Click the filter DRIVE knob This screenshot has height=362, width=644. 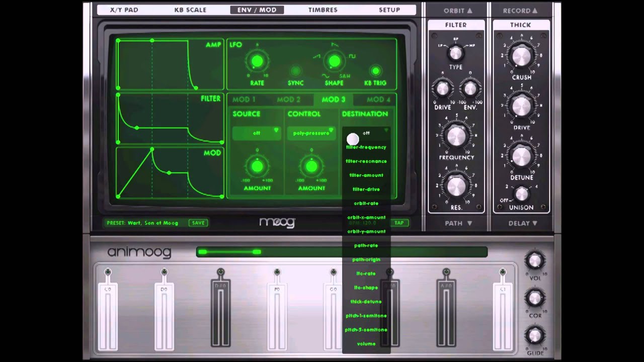click(443, 89)
